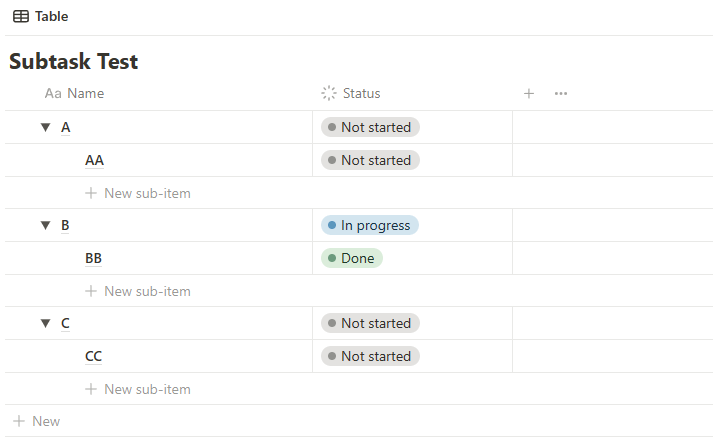Add a new property column with plus icon

pyautogui.click(x=529, y=93)
